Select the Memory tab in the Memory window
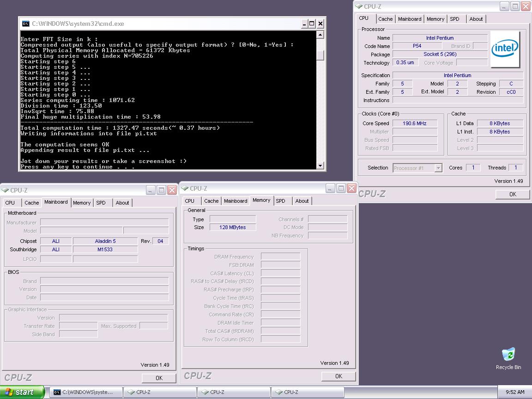Viewport: 532px width, 399px height. [261, 200]
